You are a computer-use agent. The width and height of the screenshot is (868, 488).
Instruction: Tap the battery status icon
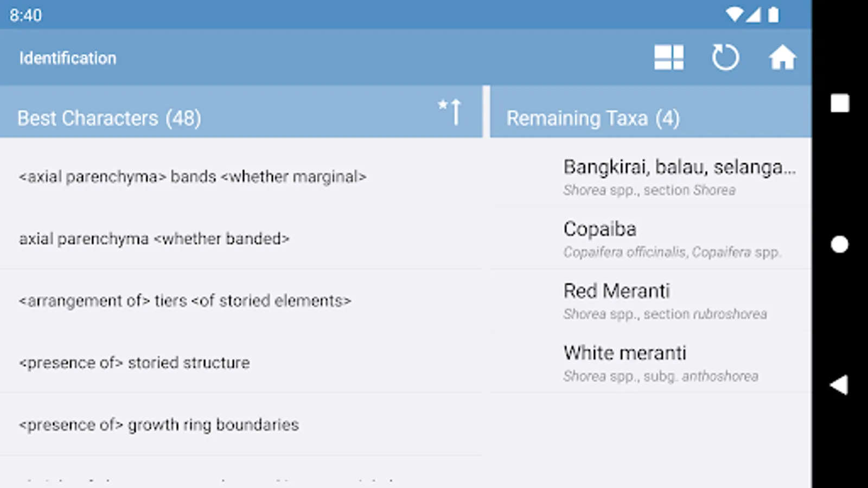point(774,15)
